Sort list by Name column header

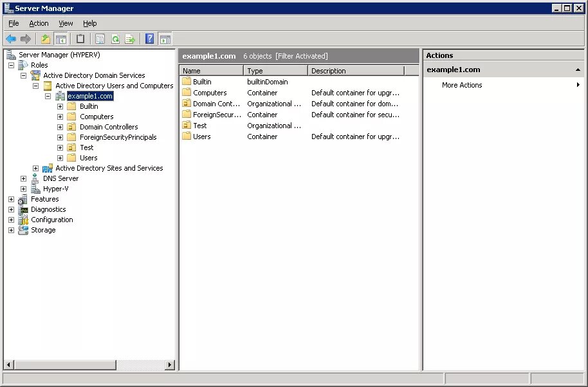point(212,71)
